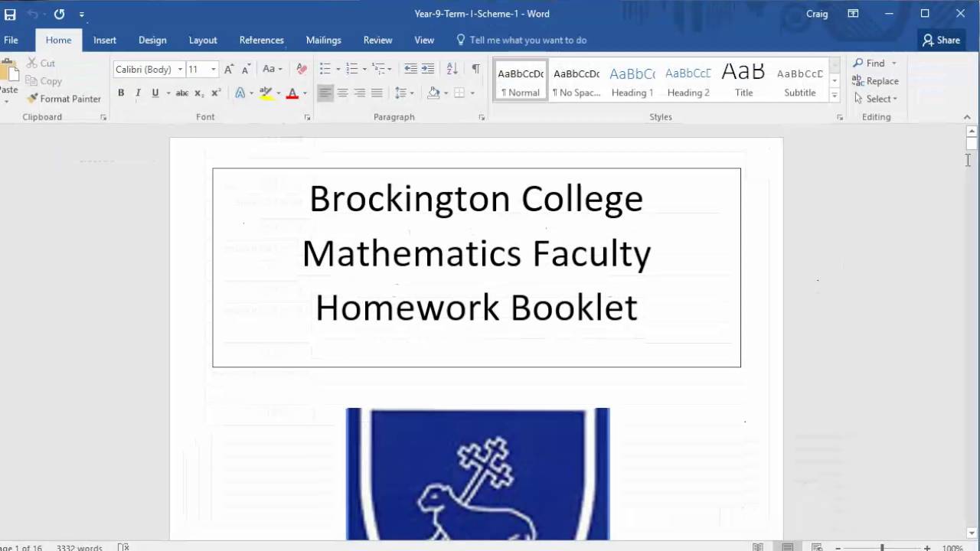Click the Save icon in quick access toolbar
The width and height of the screenshot is (980, 551).
pyautogui.click(x=10, y=14)
